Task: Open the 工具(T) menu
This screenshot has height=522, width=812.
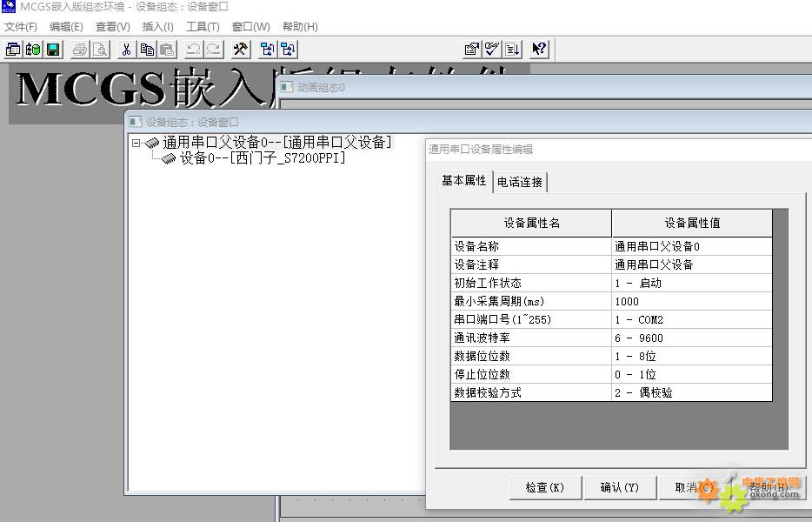Action: 203,26
